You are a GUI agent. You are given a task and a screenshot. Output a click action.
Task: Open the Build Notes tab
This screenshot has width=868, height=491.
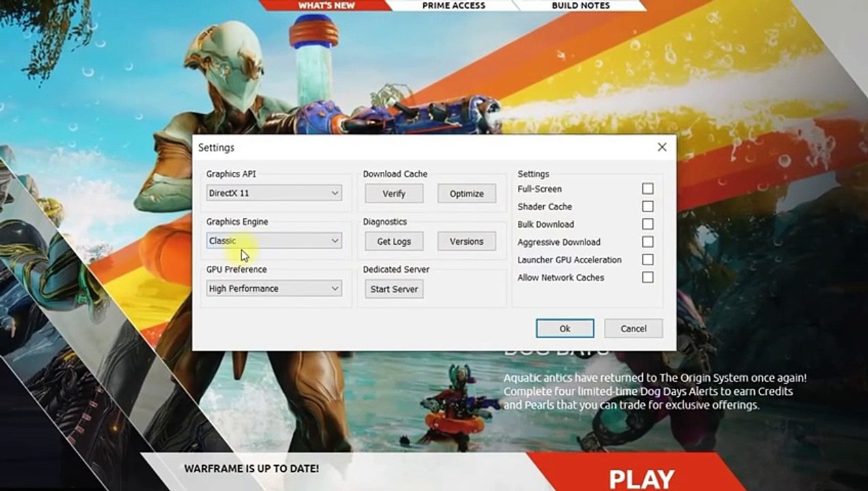[581, 5]
